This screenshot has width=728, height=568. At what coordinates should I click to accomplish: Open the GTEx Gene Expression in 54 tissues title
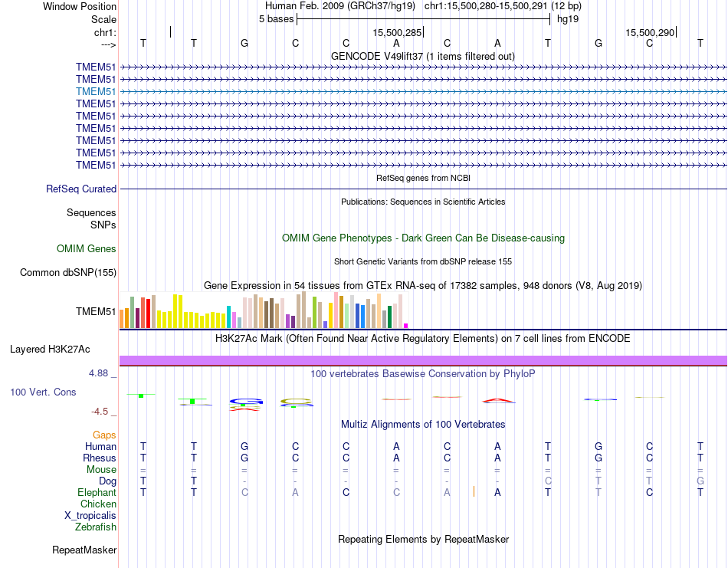(423, 286)
